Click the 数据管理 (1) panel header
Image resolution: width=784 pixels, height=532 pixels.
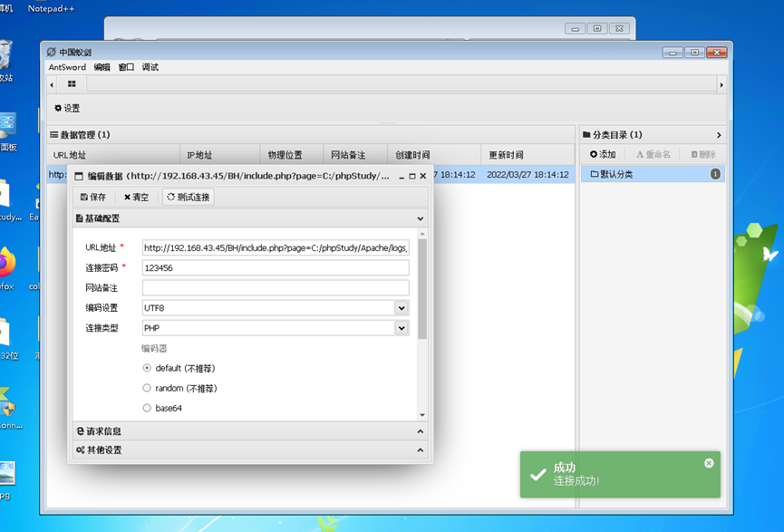311,135
